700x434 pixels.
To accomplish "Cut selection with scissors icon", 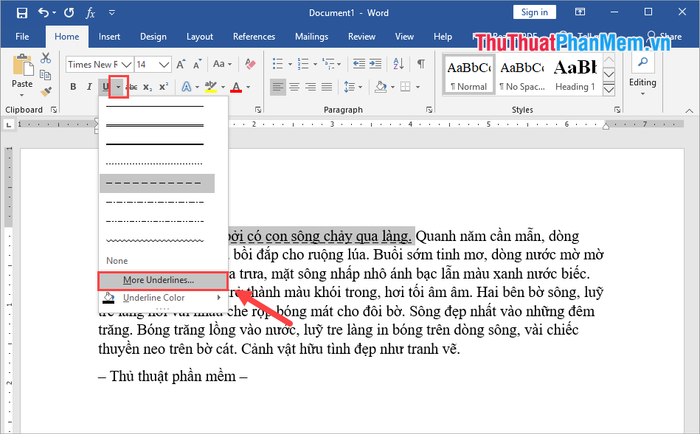I will [x=46, y=58].
